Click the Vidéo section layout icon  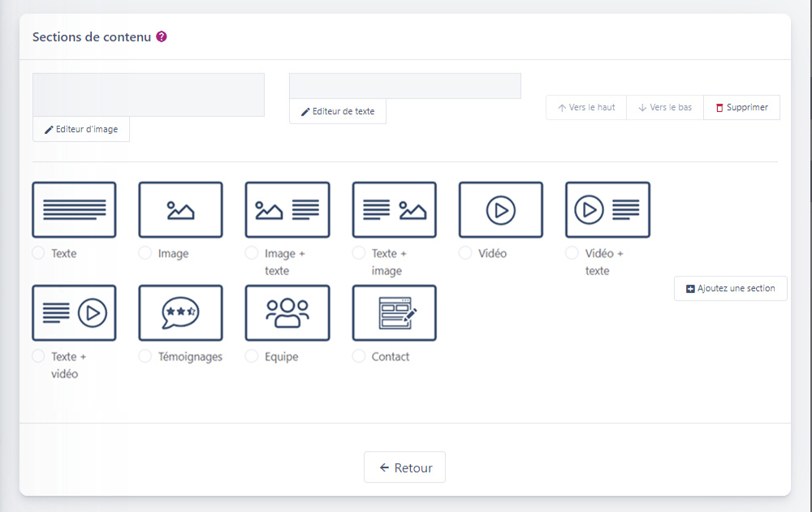pos(501,209)
